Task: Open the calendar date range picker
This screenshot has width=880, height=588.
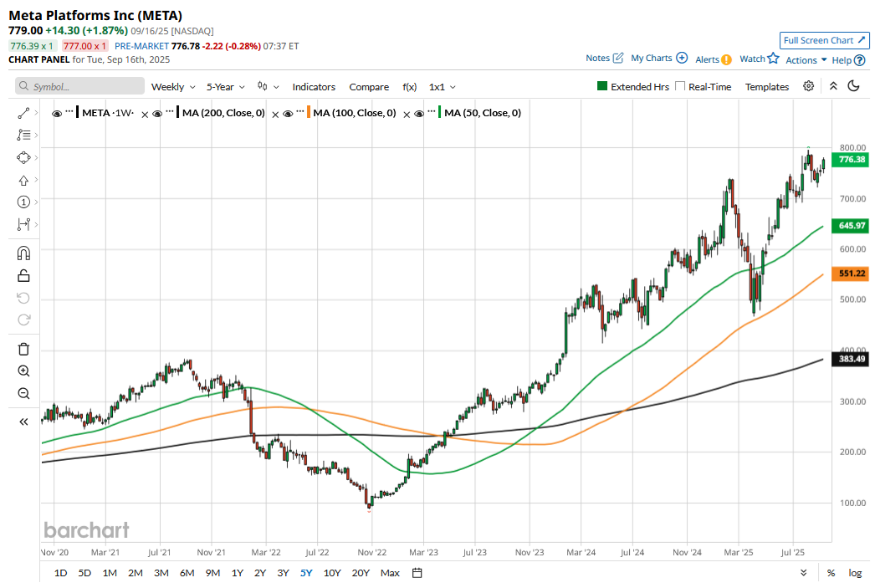Action: point(417,573)
